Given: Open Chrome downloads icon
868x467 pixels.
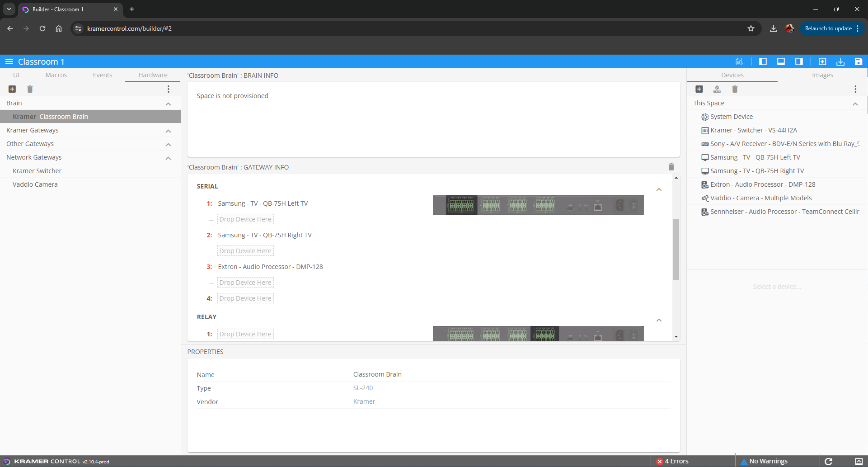Looking at the screenshot, I should (x=774, y=28).
